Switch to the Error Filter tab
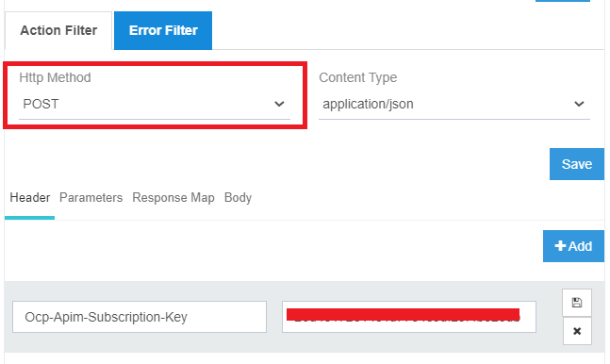The width and height of the screenshot is (610, 364). click(163, 30)
